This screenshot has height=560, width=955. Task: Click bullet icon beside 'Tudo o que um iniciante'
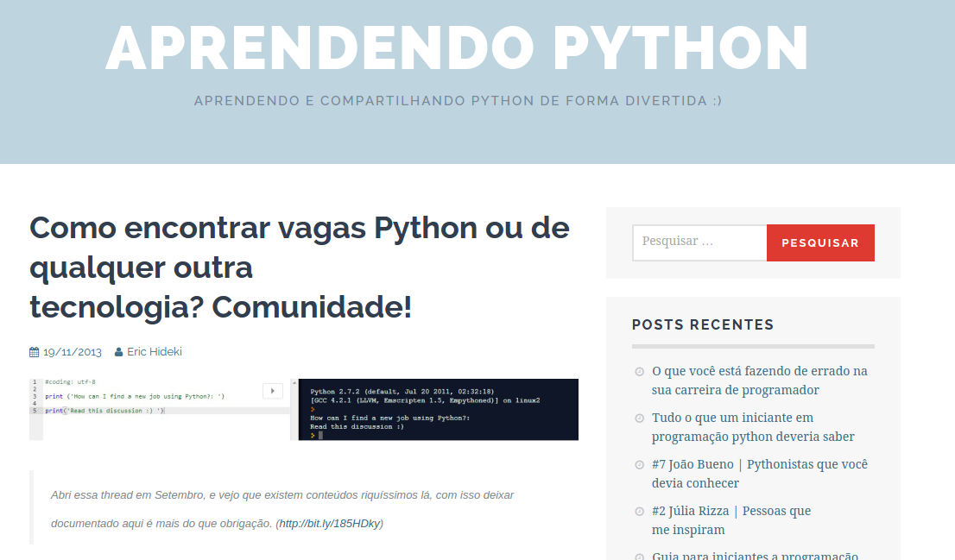coord(640,418)
